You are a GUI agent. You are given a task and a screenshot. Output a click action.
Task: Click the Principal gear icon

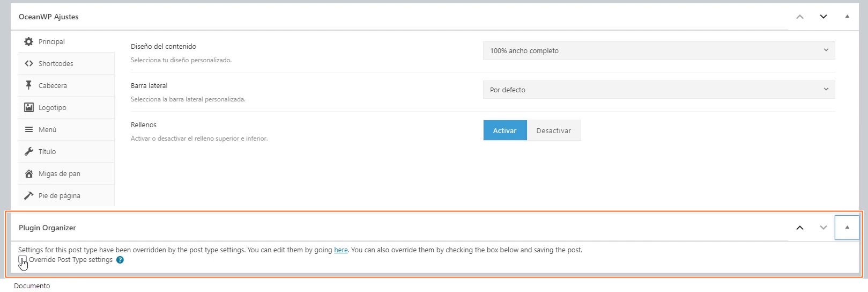coord(28,41)
